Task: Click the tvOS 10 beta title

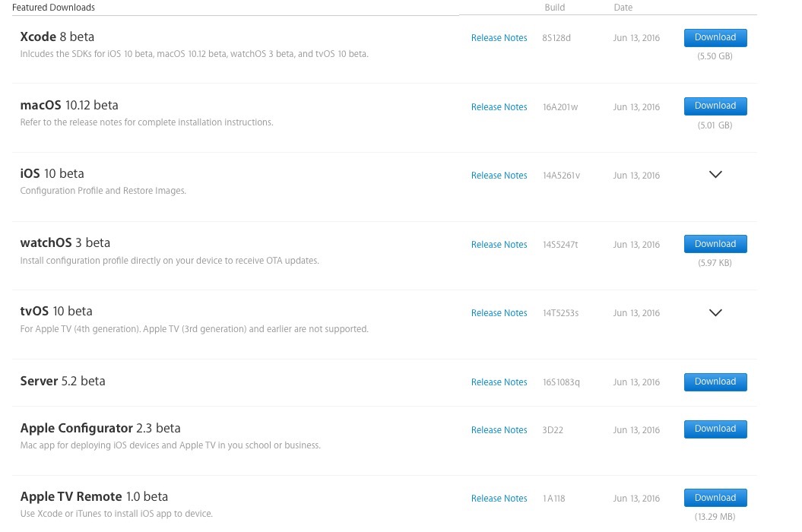Action: click(x=56, y=311)
